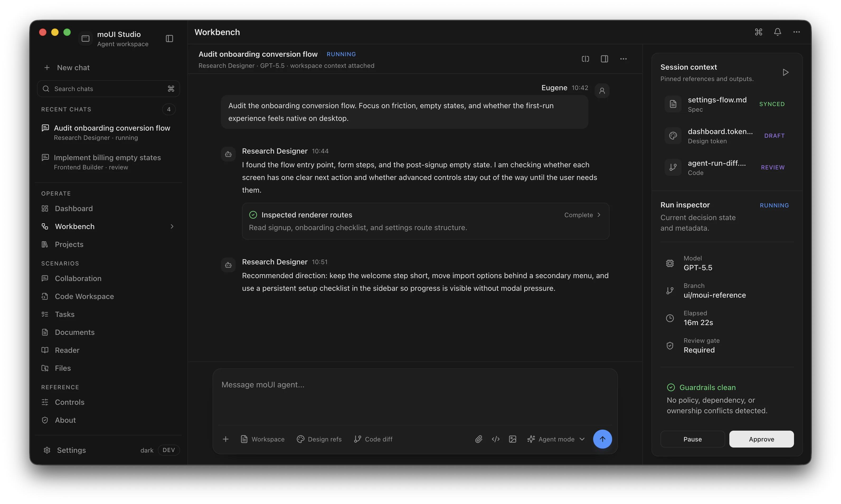The image size is (841, 504).
Task: Toggle the Code diff chip
Action: (x=373, y=439)
